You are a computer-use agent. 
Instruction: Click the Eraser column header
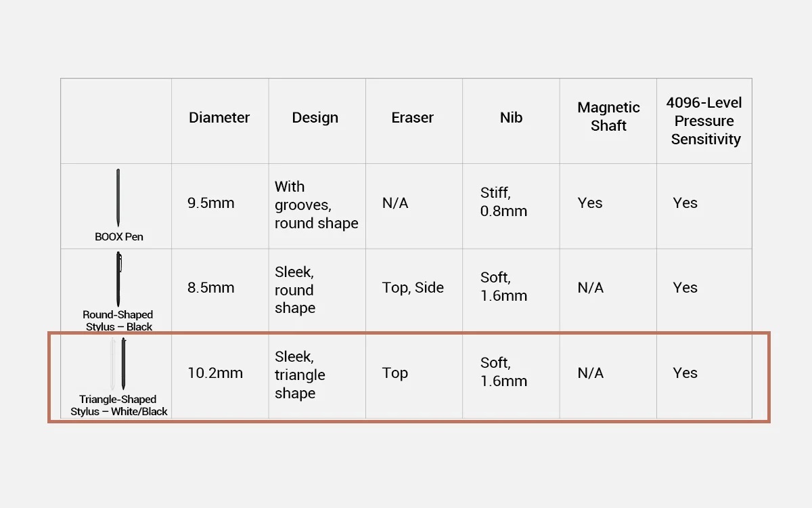tap(412, 117)
